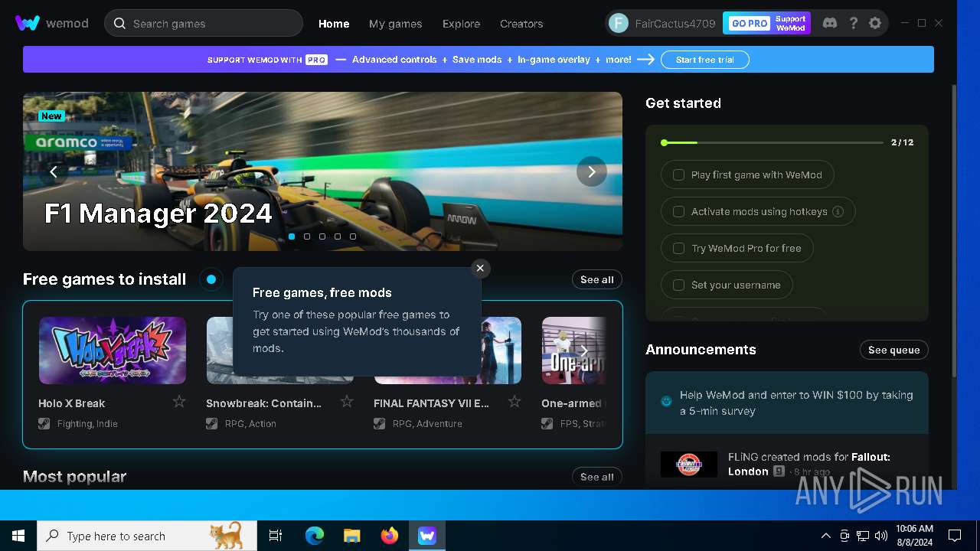The image size is (980, 551).
Task: Open Creators tab
Action: [521, 24]
